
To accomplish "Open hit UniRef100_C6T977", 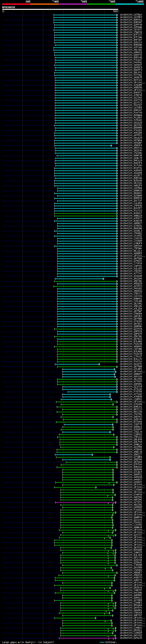I will point(131,30).
